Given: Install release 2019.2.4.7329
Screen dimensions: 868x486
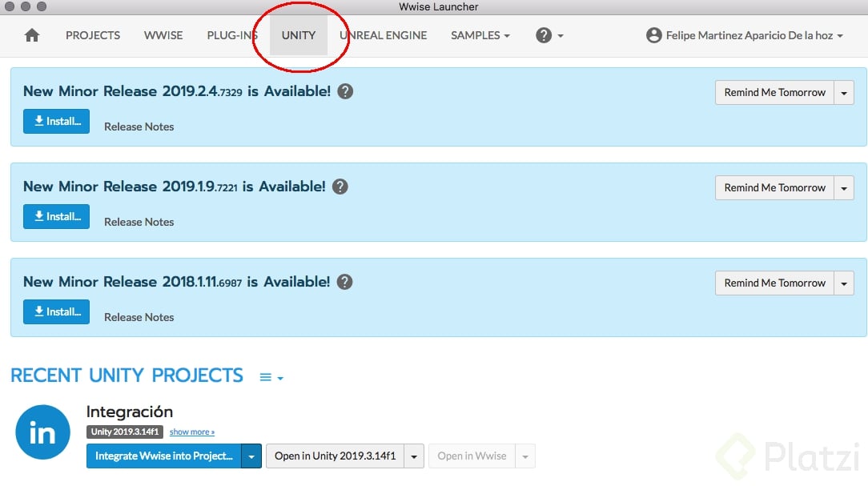Looking at the screenshot, I should pyautogui.click(x=57, y=121).
